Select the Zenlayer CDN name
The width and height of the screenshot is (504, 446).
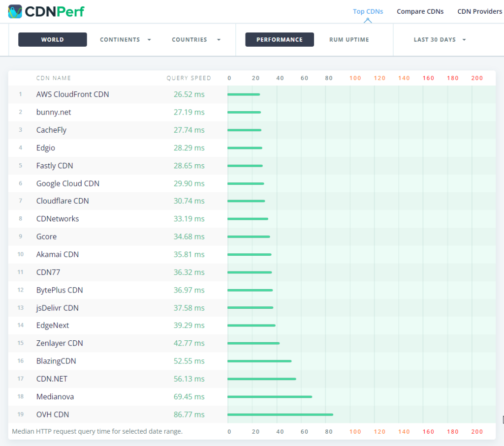tap(60, 343)
